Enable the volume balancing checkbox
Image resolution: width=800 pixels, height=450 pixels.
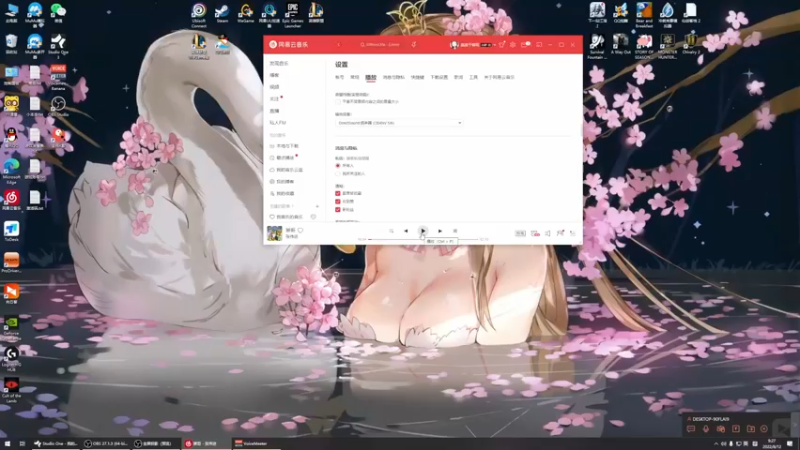338,102
